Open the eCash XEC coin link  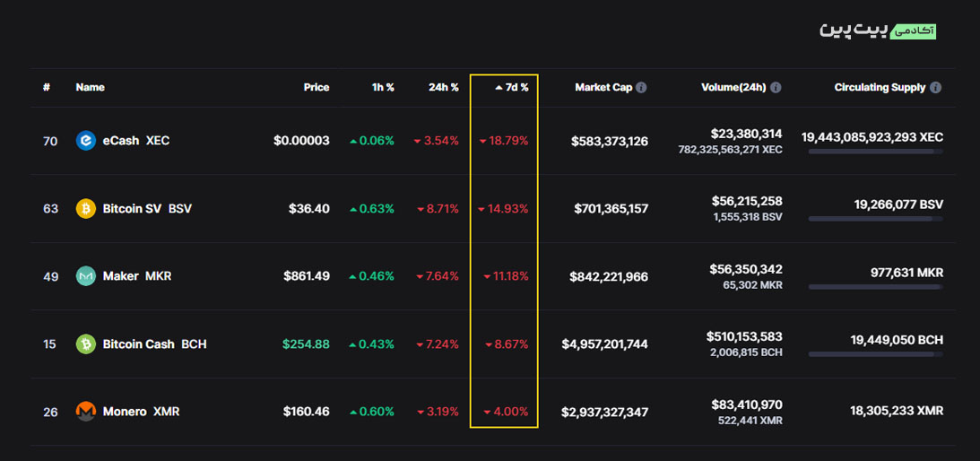point(136,141)
